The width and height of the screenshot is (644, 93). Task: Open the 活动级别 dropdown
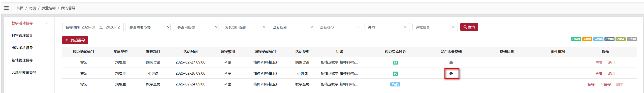point(292,27)
